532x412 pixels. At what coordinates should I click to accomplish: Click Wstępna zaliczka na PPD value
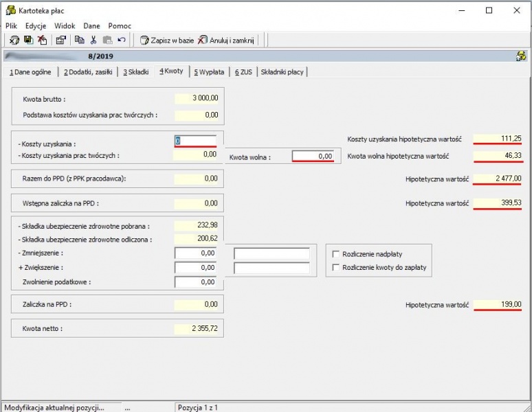coord(196,203)
